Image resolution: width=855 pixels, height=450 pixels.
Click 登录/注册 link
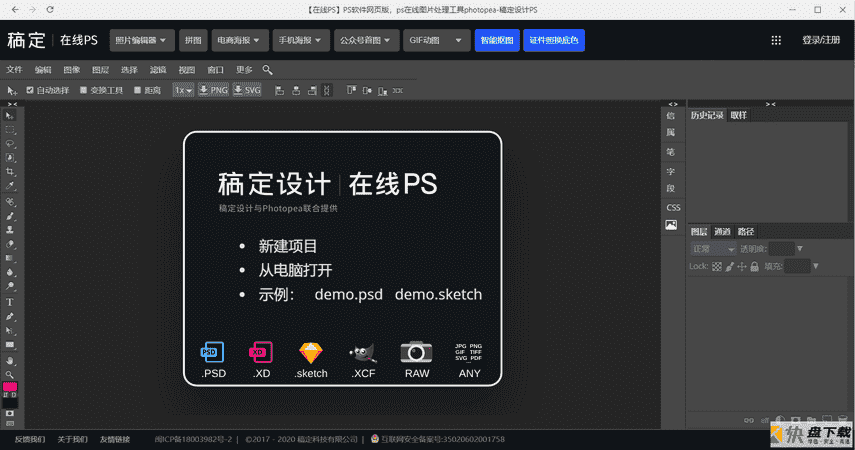(x=821, y=40)
